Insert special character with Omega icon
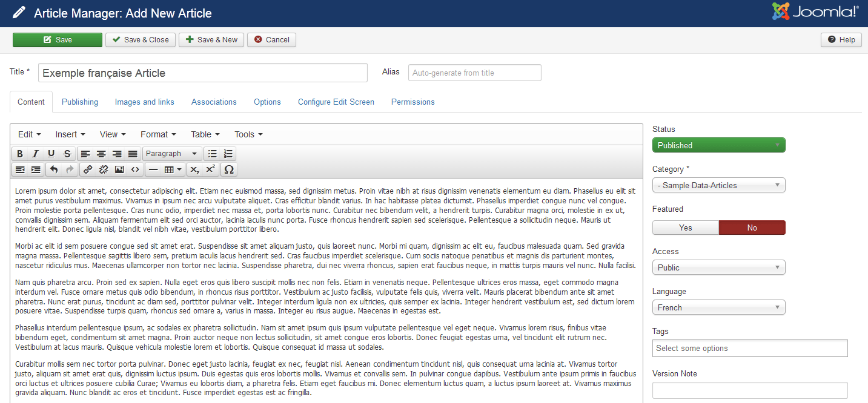Viewport: 868px width, 403px height. pyautogui.click(x=229, y=169)
